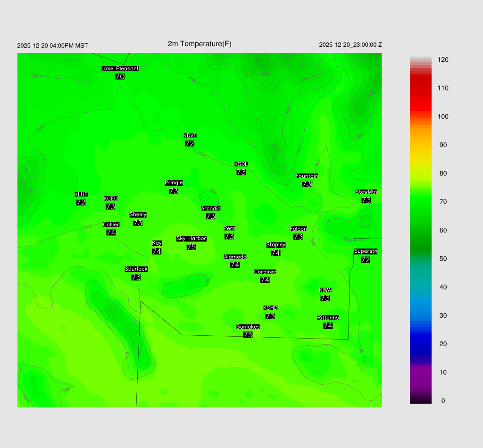Pick the purple color near 10 on colorbar
Screen dimensions: 483x448
point(420,372)
